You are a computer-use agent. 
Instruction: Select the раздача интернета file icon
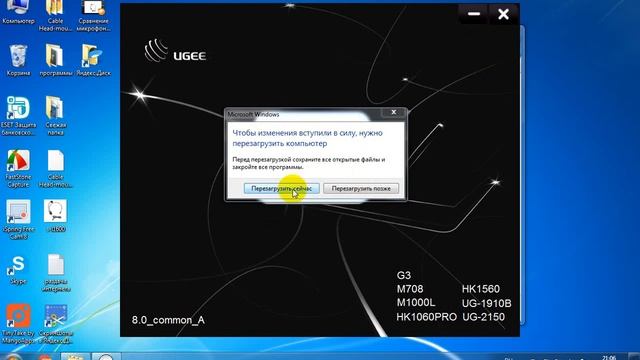click(x=56, y=273)
